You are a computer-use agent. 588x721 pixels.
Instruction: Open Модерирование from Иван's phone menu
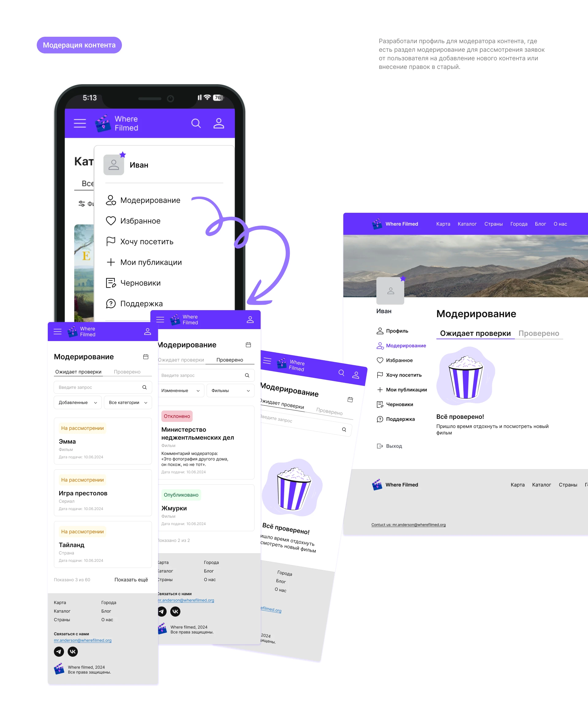tap(150, 200)
